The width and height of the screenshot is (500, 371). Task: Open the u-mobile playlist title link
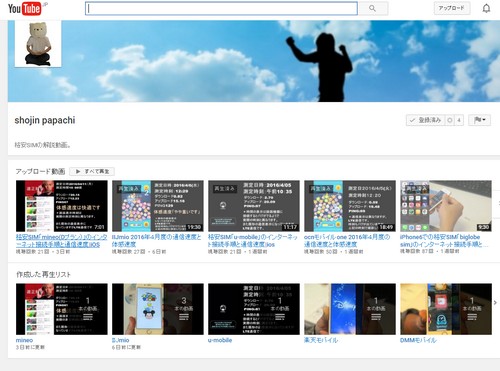220,340
